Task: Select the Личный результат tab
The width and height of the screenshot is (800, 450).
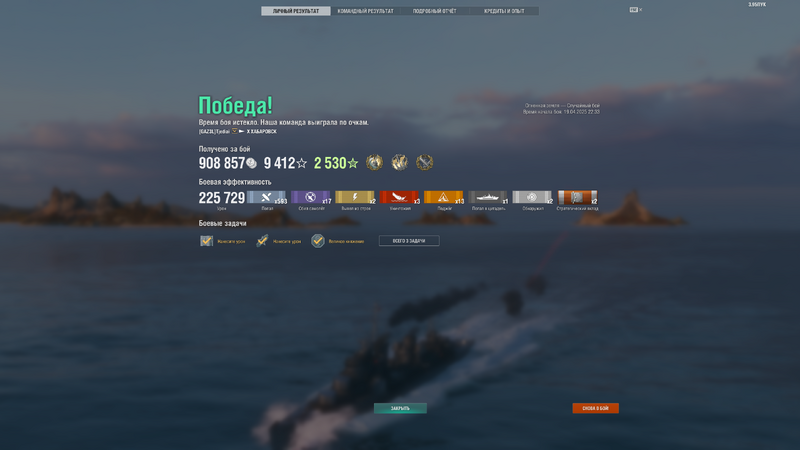Action: (296, 11)
